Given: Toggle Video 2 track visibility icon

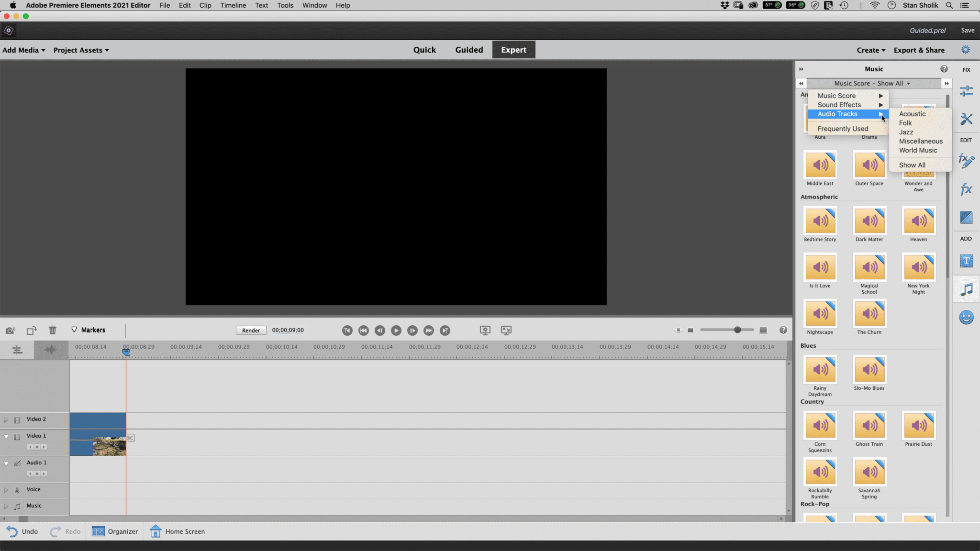Looking at the screenshot, I should point(17,420).
